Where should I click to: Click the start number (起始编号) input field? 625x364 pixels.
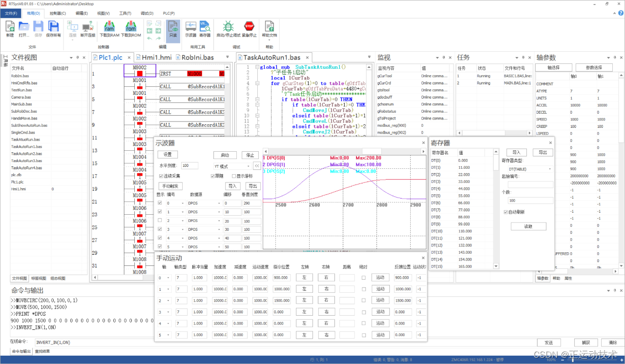click(x=530, y=184)
